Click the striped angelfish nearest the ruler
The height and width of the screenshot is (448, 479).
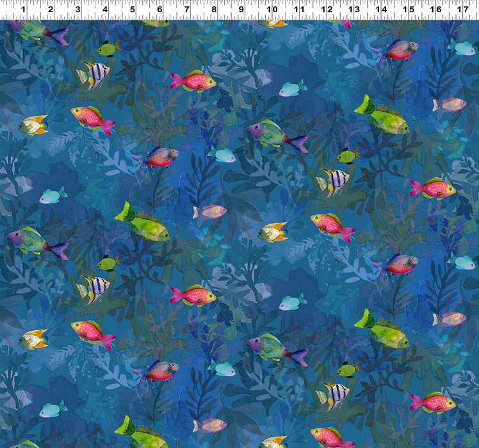(x=93, y=74)
